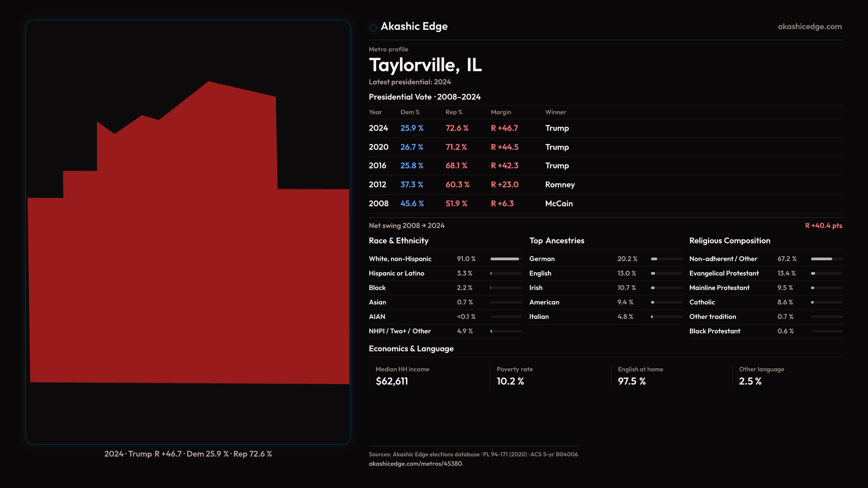
Task: Open the akashicedge.com link in the header
Action: pyautogui.click(x=809, y=27)
